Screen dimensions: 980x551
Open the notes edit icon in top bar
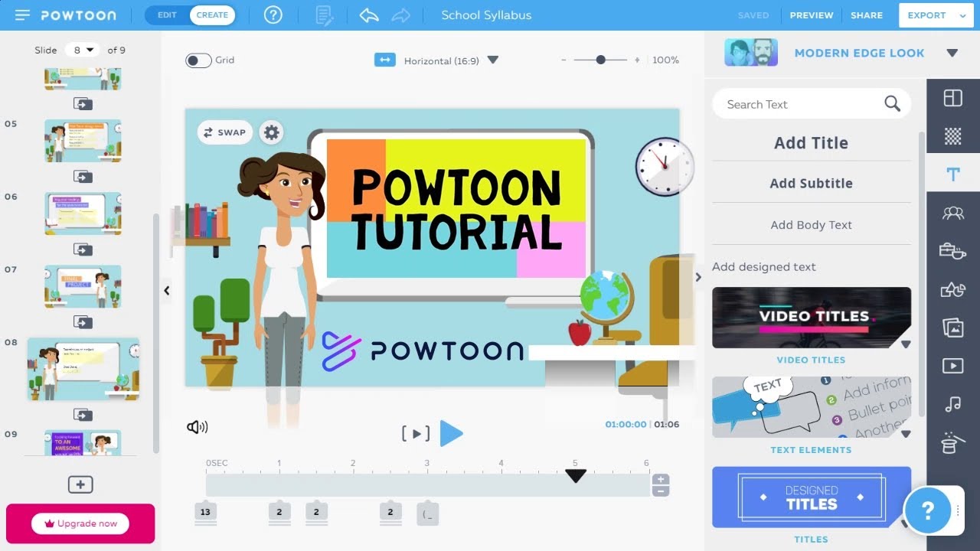[325, 15]
